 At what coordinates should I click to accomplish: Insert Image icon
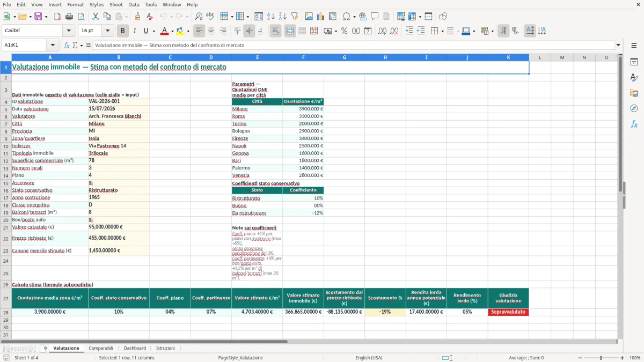click(x=309, y=17)
